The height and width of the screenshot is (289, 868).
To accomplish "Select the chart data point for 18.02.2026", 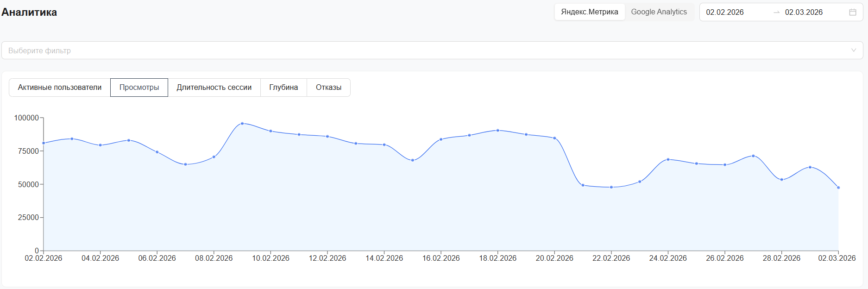I will (x=498, y=131).
